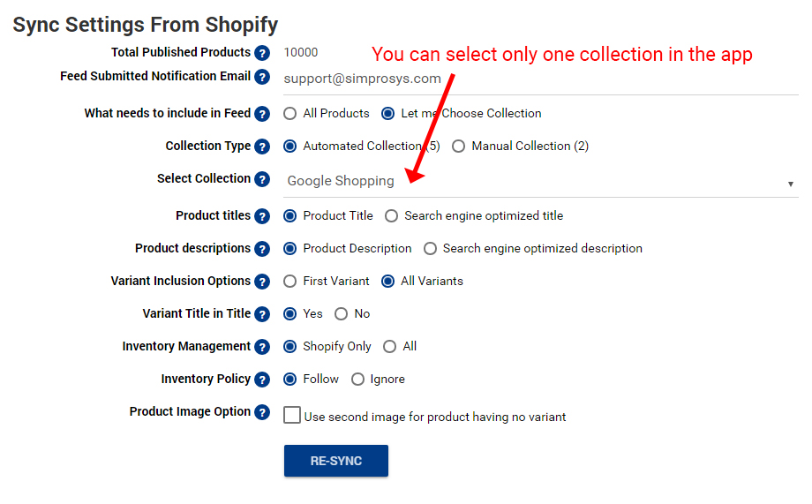Click help icon beside Inventory Policy
Viewport: 812px width, 504px height.
click(262, 380)
